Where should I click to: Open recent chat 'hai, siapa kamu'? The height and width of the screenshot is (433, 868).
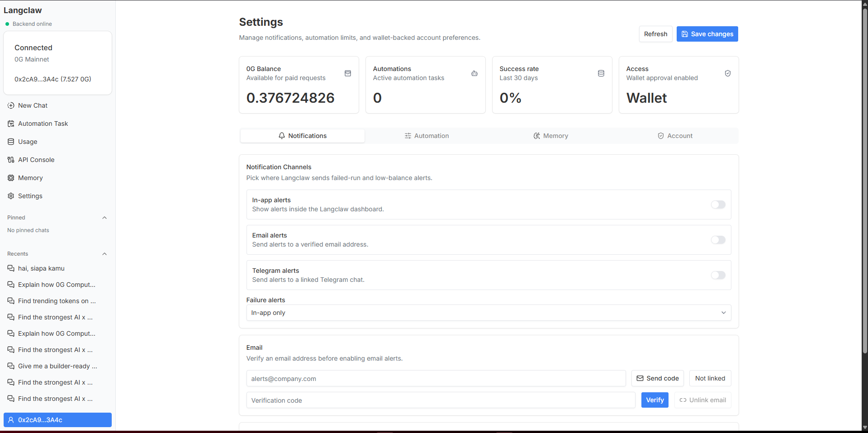[x=57, y=268]
